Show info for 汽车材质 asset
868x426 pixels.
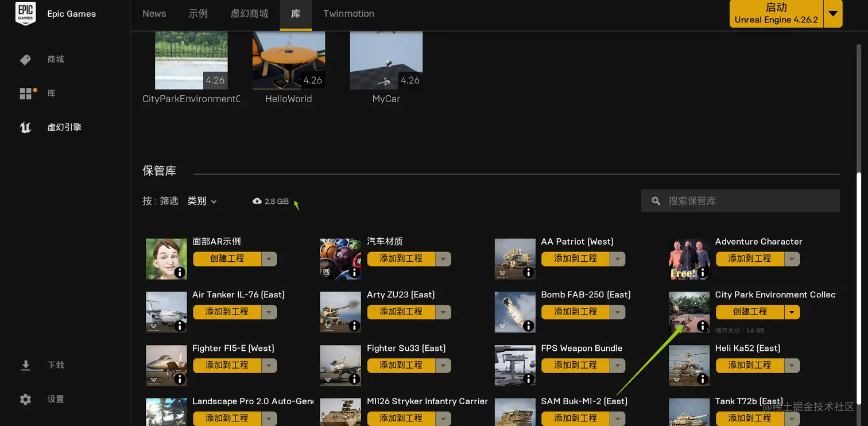click(354, 273)
